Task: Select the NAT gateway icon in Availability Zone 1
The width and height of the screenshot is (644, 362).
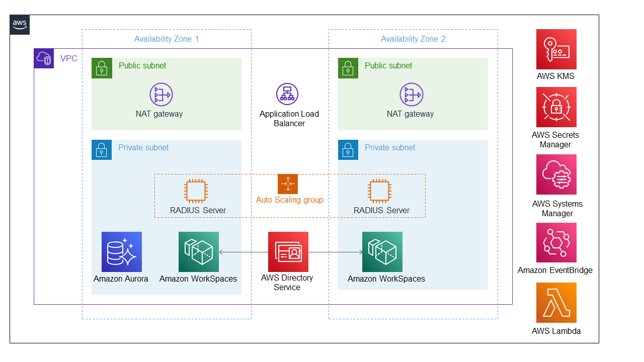Action: pos(161,95)
